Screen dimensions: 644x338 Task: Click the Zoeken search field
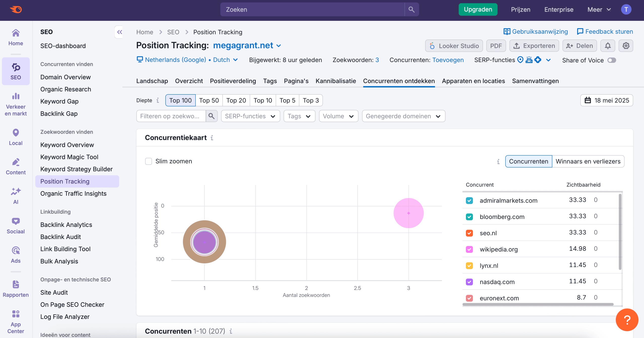[x=312, y=10]
